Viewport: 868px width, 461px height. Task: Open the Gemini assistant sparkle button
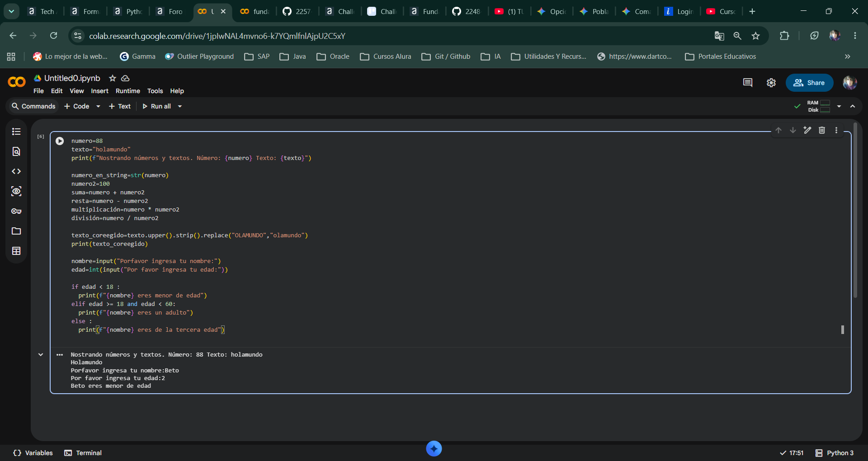[x=434, y=448]
